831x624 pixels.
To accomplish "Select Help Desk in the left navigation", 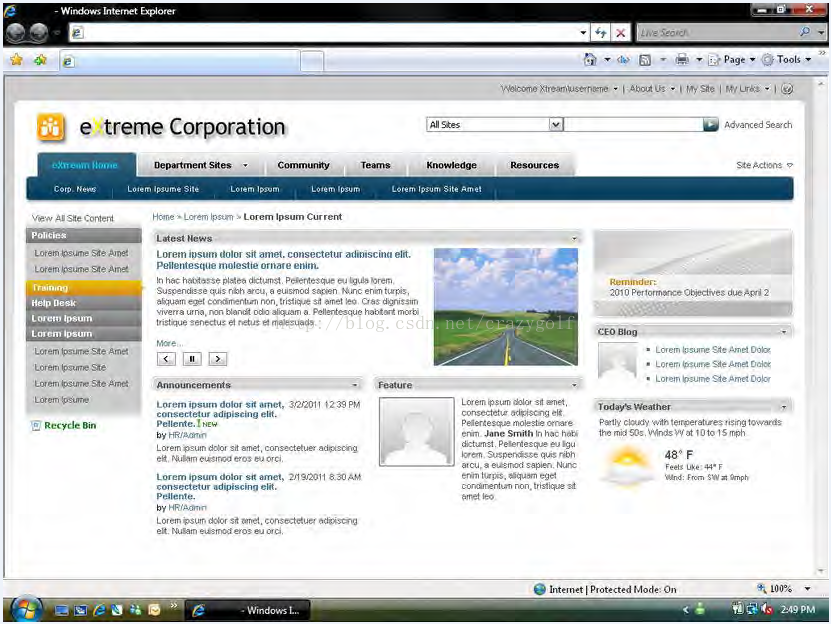I will coord(84,303).
